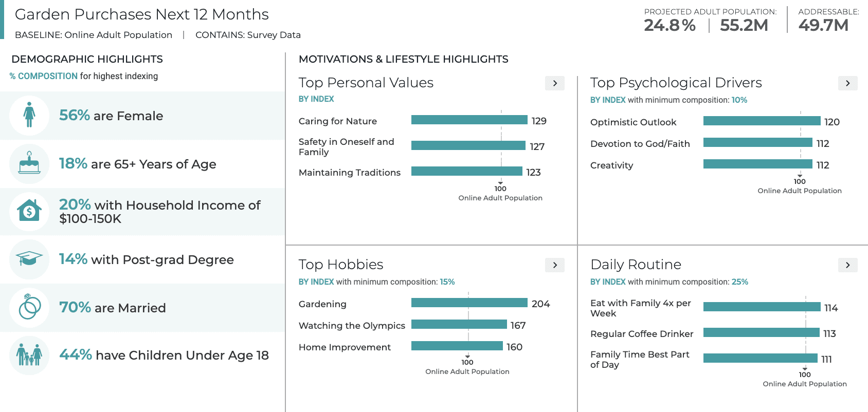Screen dimensions: 868x412
Task: Click the female figure icon
Action: pos(29,115)
